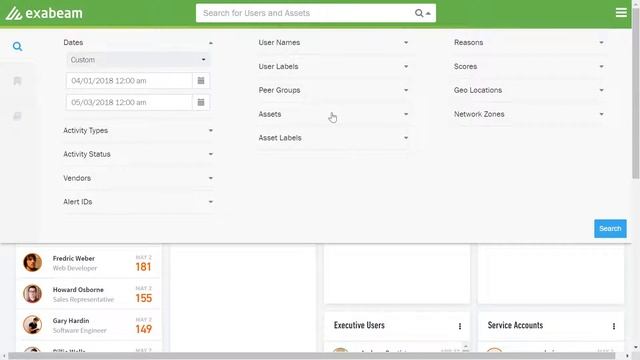Open the third sidebar icon below bookmark
Image resolution: width=640 pixels, height=360 pixels.
[17, 116]
